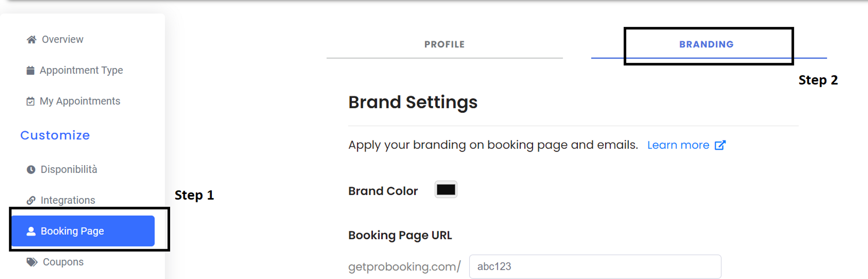Viewport: 868px width, 279px height.
Task: Open the Learn more link
Action: 678,145
